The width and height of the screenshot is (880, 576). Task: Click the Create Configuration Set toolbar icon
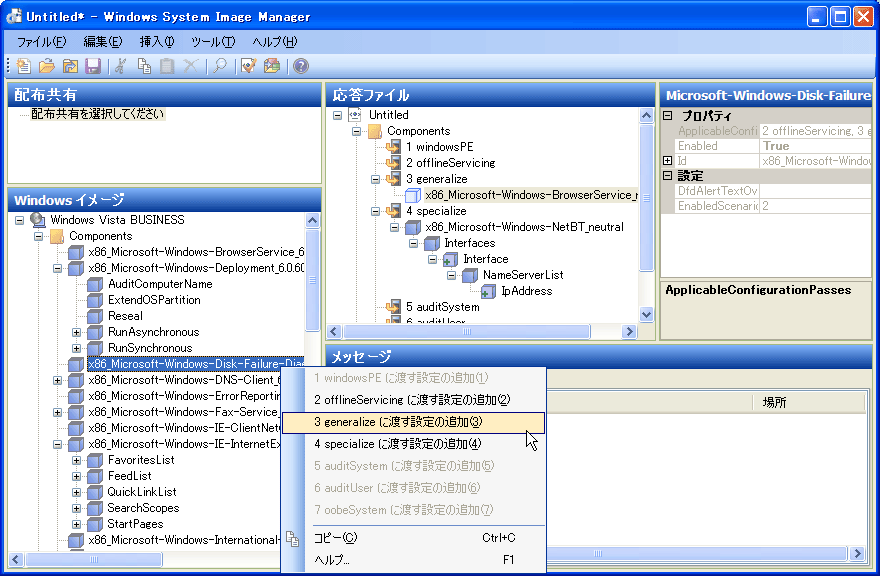(272, 66)
